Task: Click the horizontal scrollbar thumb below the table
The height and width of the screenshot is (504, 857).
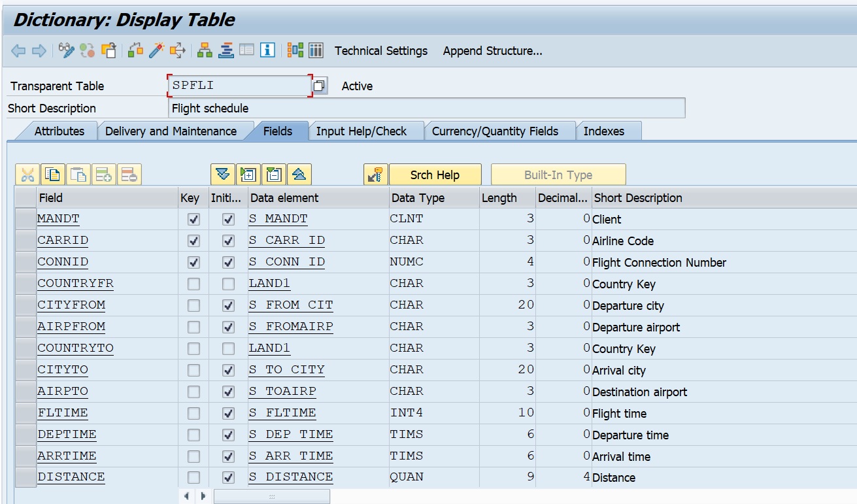Action: coord(272,497)
